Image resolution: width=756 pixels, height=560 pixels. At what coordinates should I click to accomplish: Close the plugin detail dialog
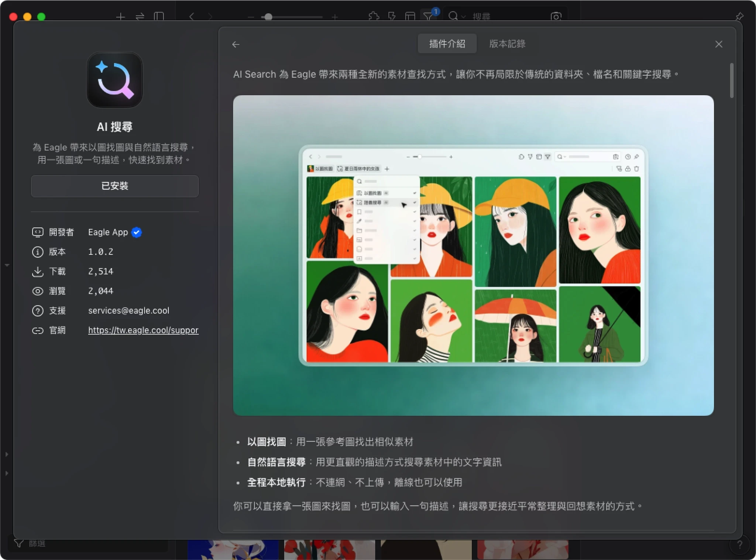click(718, 44)
